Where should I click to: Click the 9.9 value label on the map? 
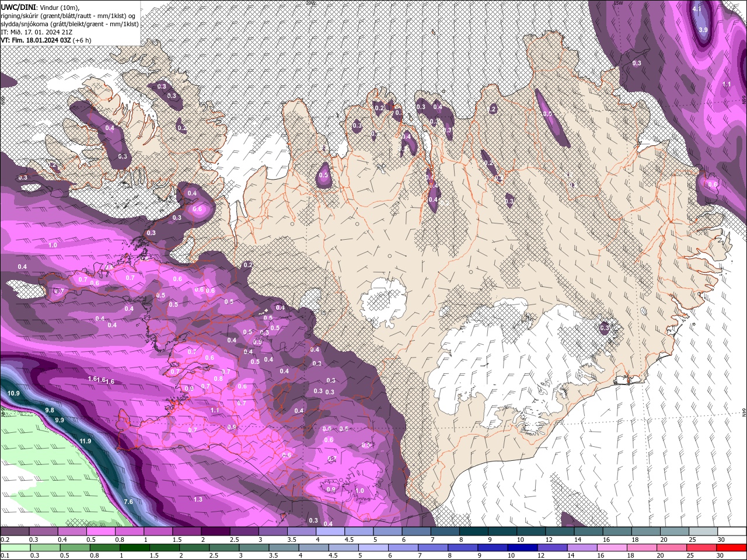(59, 420)
